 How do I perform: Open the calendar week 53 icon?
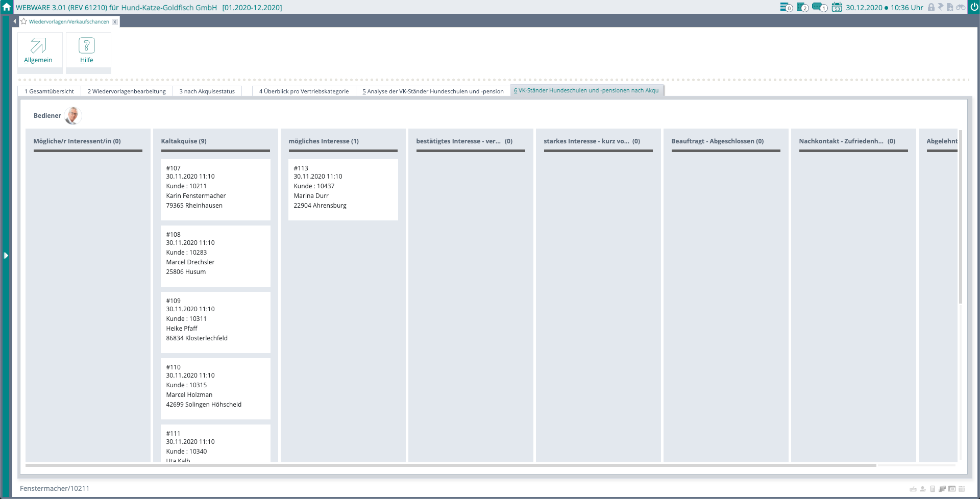(x=837, y=8)
